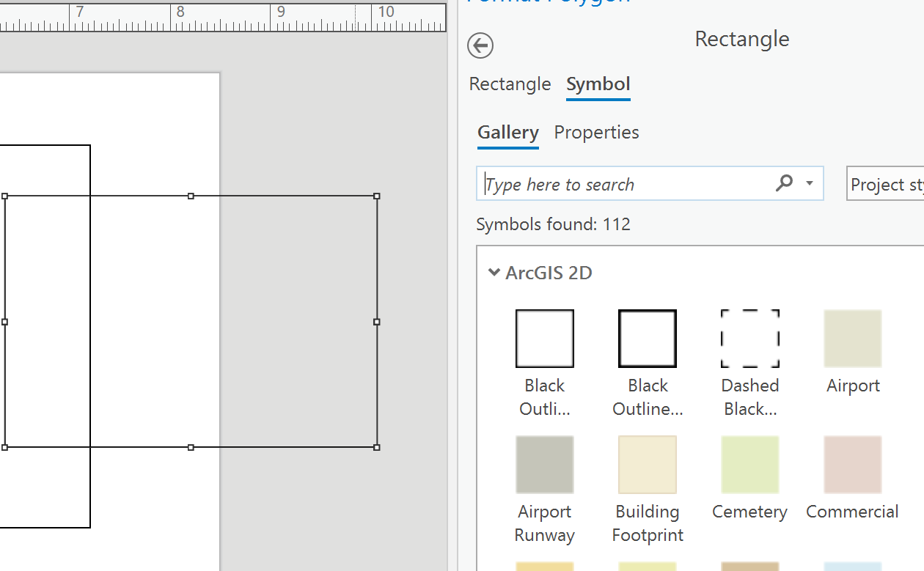Pick the Airport symbol swatch
This screenshot has height=571, width=924.
853,339
